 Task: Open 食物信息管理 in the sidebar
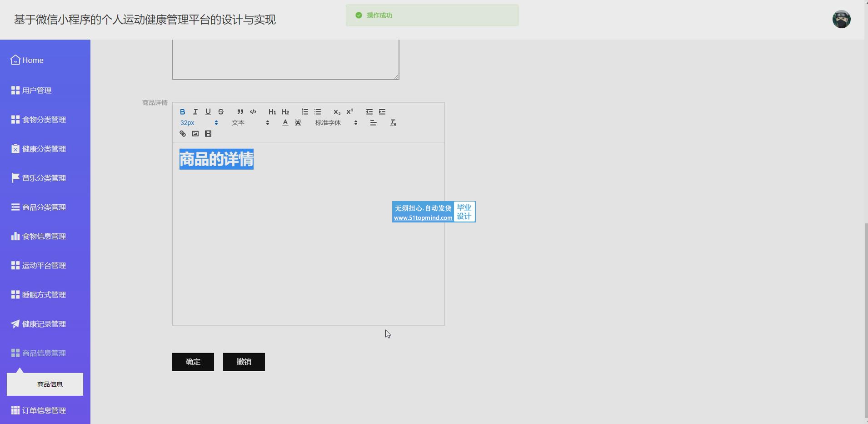pos(45,236)
